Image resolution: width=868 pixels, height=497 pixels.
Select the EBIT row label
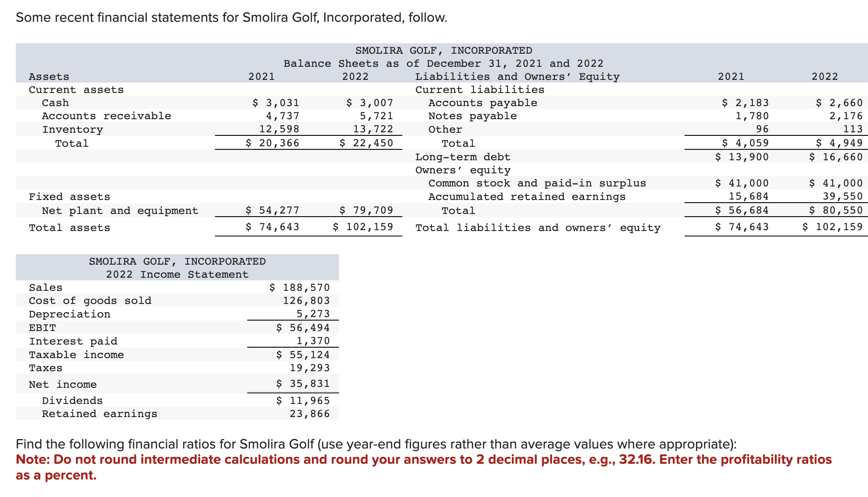click(x=42, y=328)
